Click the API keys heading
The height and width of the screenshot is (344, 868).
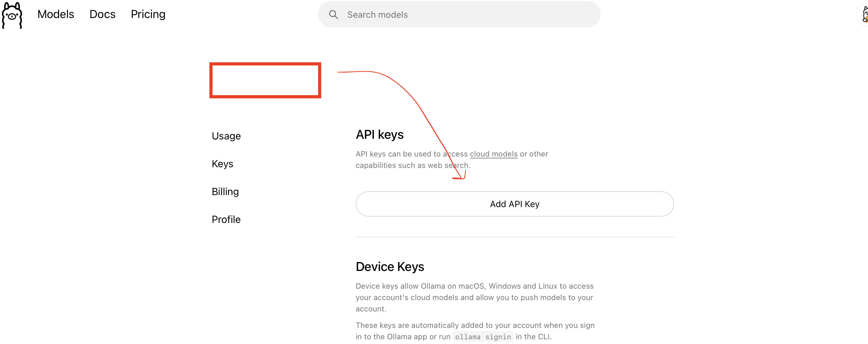(x=379, y=135)
